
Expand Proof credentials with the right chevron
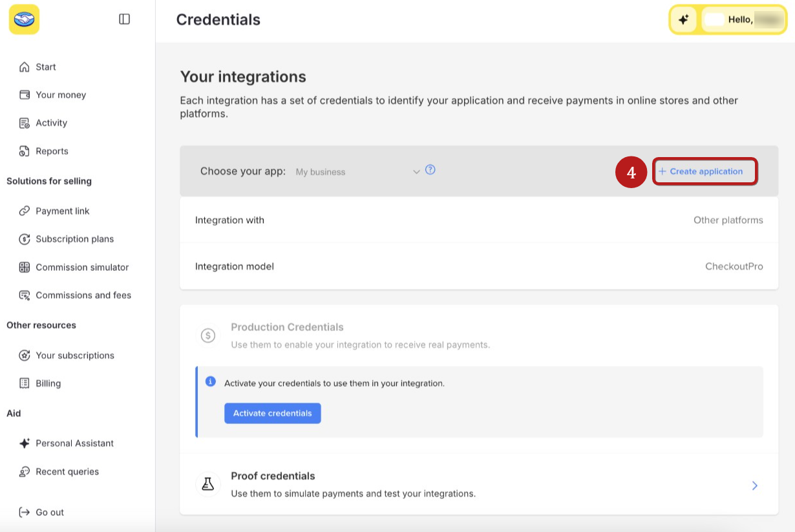click(x=755, y=485)
